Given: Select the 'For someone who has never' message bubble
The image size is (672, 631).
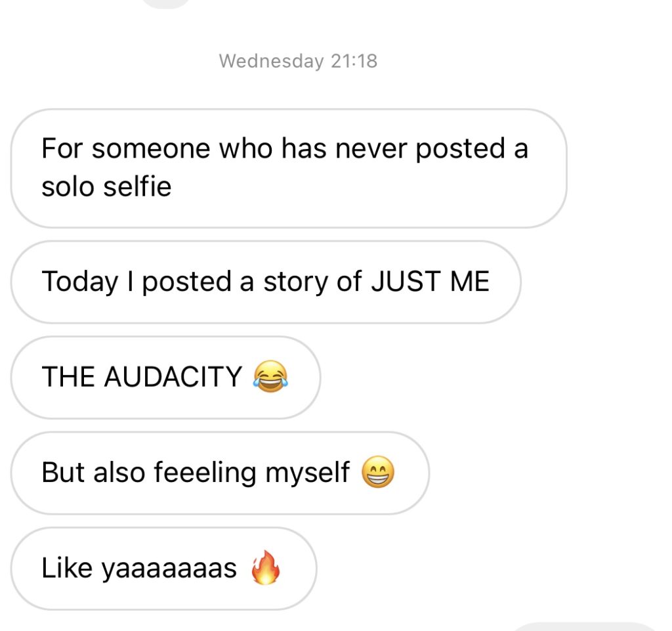Looking at the screenshot, I should coord(289,168).
